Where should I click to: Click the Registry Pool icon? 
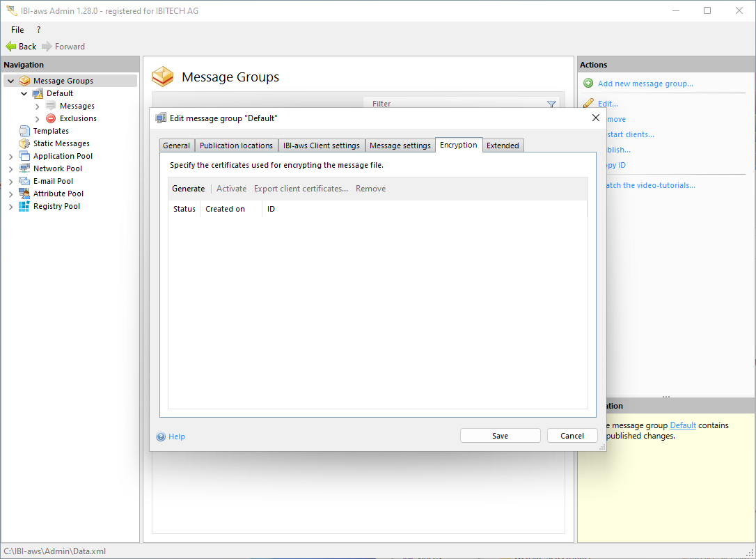[24, 206]
